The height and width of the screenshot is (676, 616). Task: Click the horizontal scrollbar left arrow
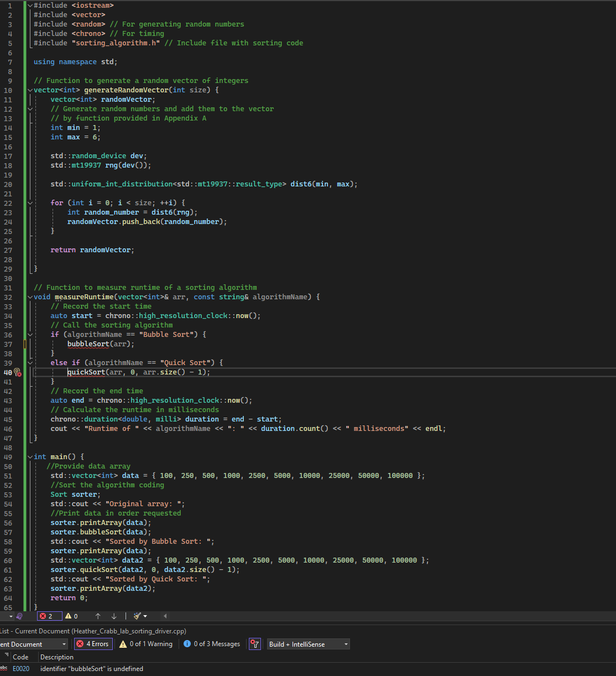tap(165, 616)
